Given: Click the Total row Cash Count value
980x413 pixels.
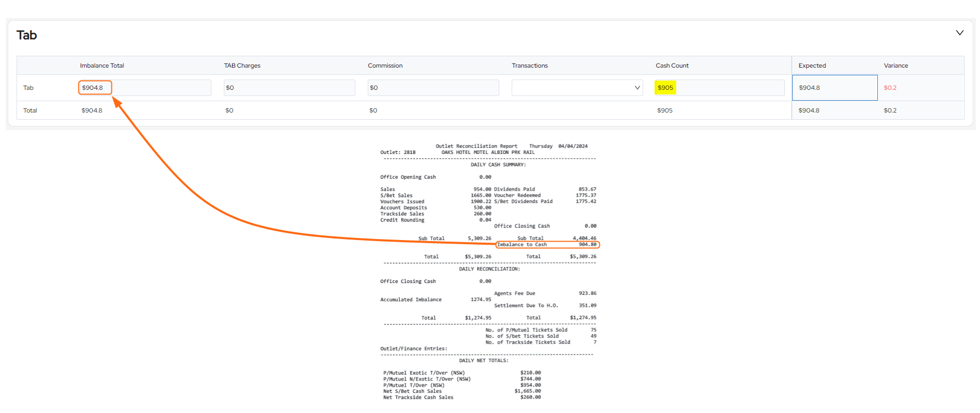Looking at the screenshot, I should 664,110.
